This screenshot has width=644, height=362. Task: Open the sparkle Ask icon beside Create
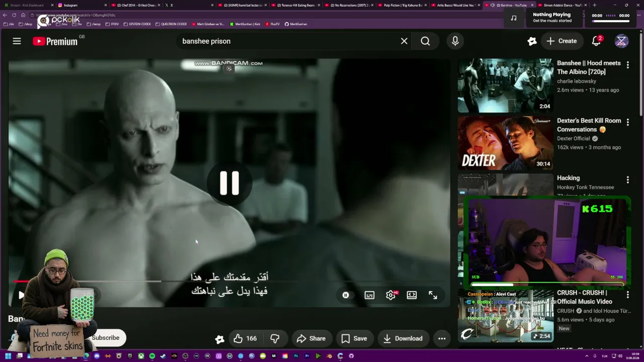pyautogui.click(x=532, y=41)
